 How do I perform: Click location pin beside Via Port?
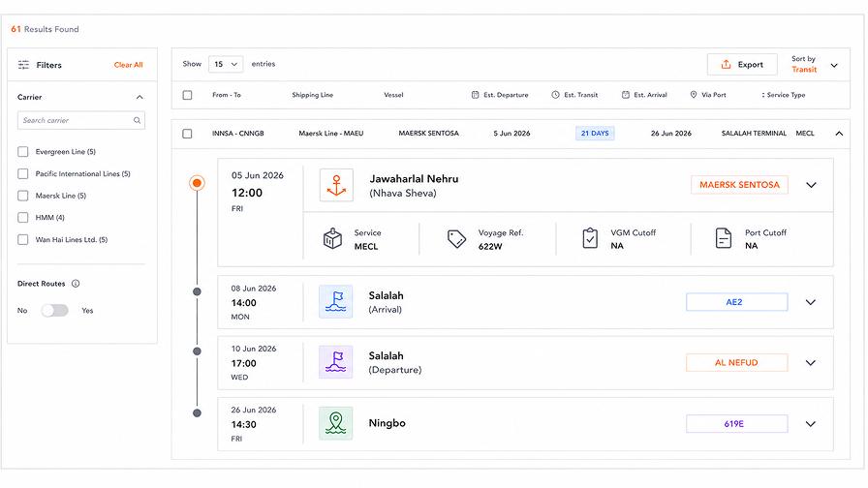693,95
